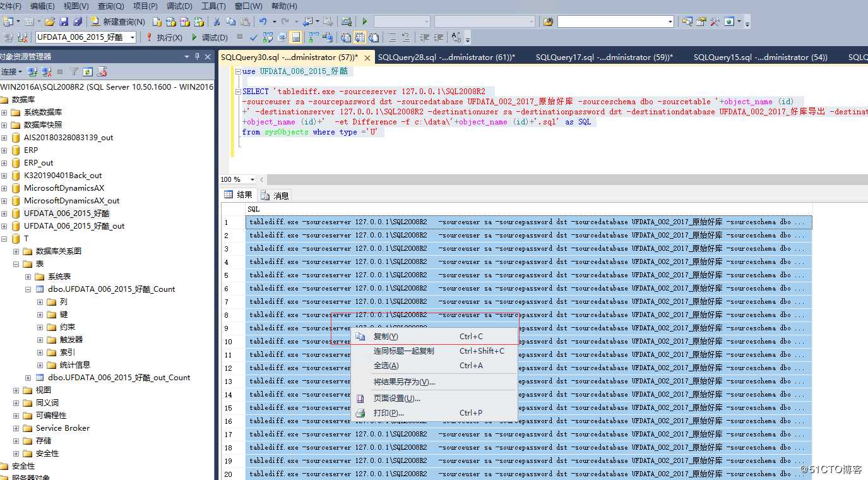Open the empty find combo box dropdown

click(x=670, y=21)
